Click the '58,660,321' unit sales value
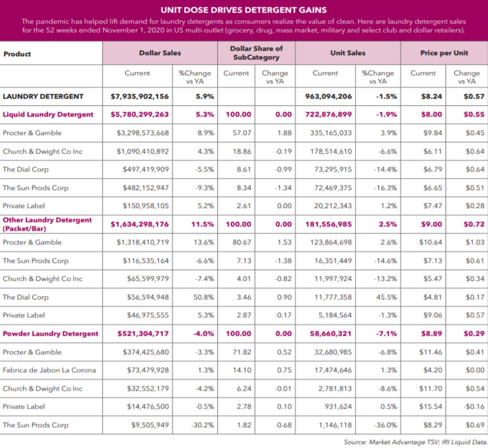 coord(331,334)
